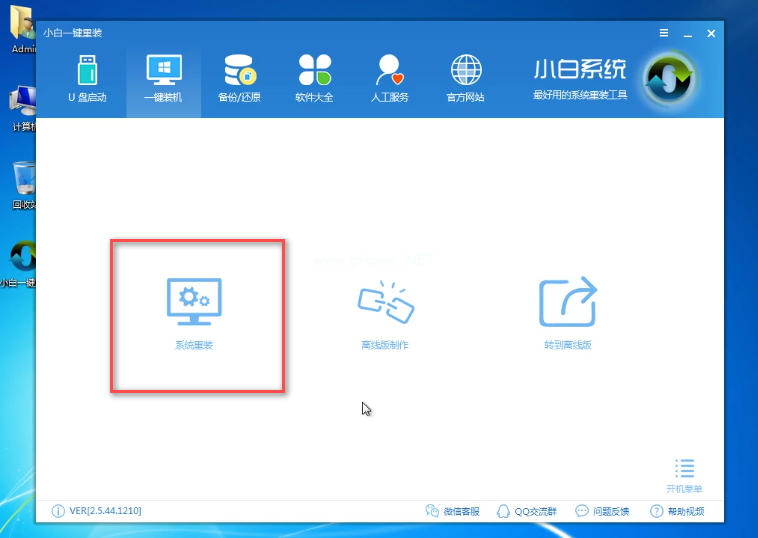Click the 系统重装 label

pyautogui.click(x=194, y=345)
